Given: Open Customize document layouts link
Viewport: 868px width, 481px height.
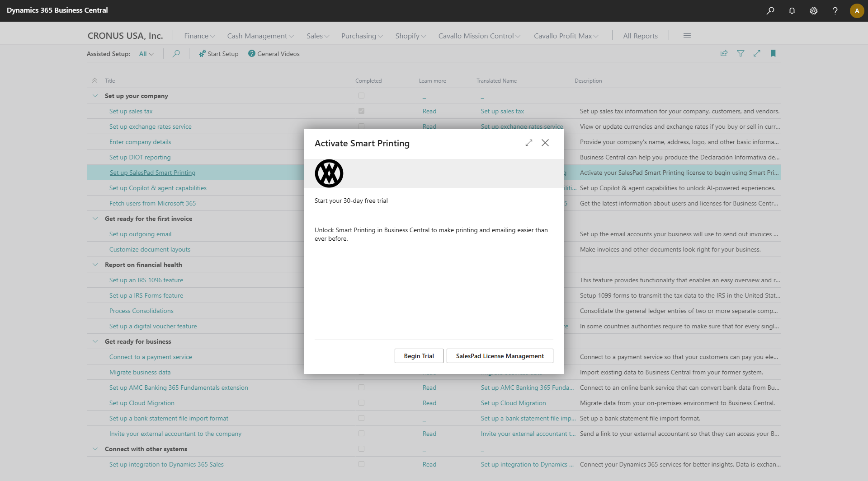Looking at the screenshot, I should (x=150, y=249).
